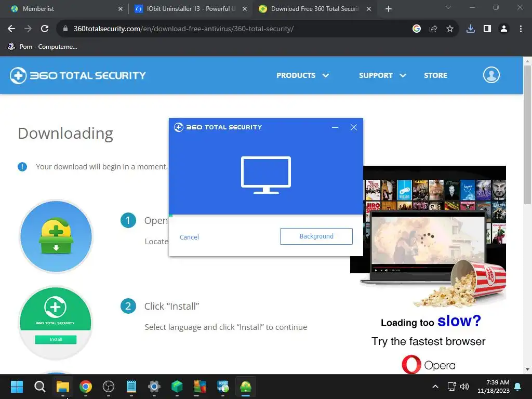The height and width of the screenshot is (399, 532).
Task: Open OBS Studio from taskbar
Action: click(x=109, y=387)
